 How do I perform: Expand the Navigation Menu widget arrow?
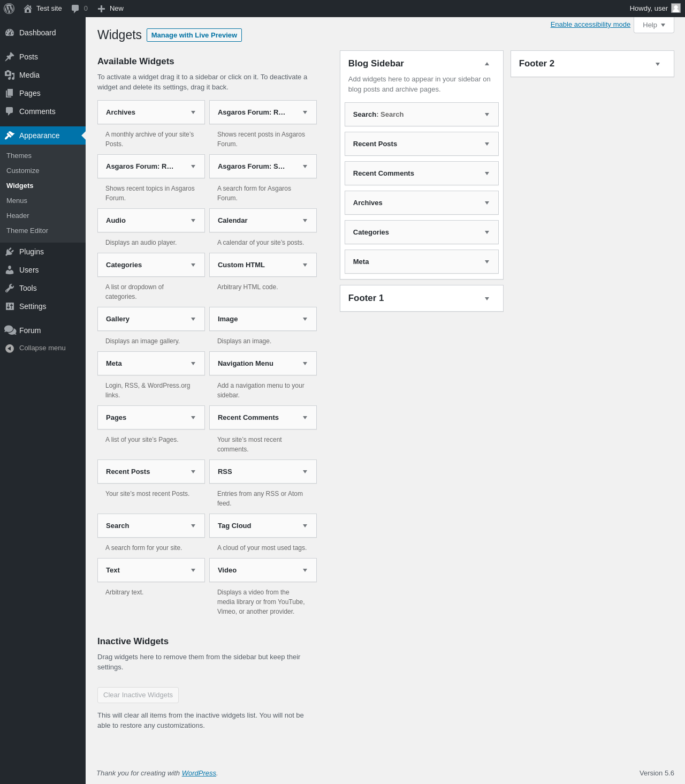pos(305,364)
